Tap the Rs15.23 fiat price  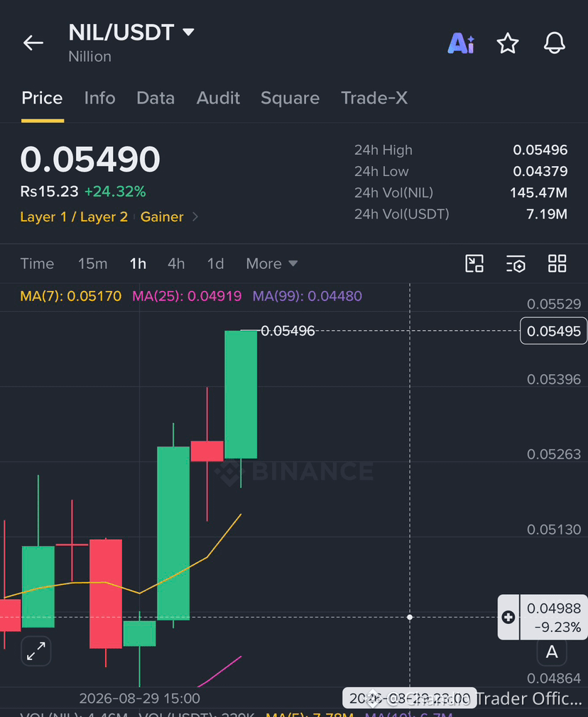point(50,191)
